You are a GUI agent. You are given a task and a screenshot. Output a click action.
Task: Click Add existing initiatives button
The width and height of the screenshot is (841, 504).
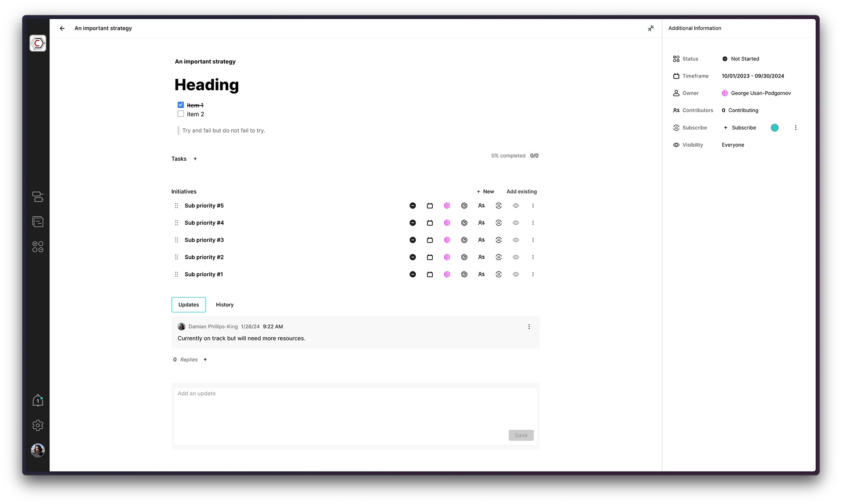click(522, 191)
